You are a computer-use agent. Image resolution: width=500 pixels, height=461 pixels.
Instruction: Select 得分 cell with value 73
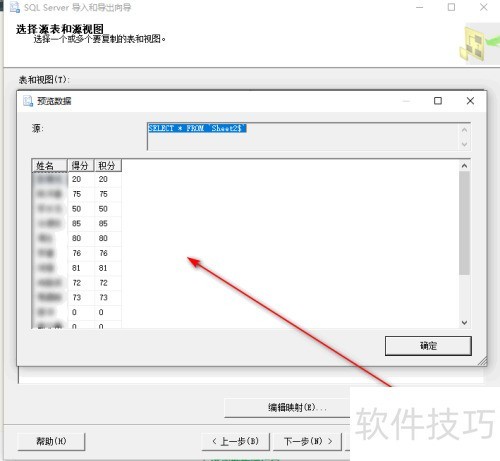(x=81, y=297)
